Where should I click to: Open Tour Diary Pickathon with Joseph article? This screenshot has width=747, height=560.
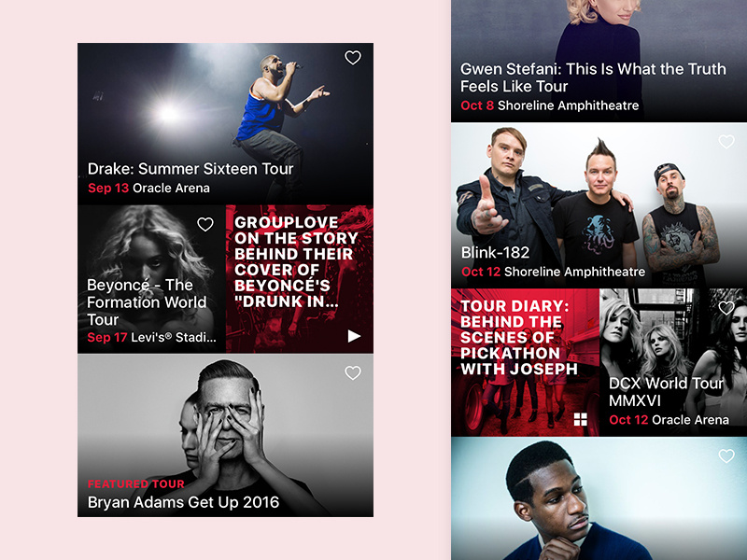[x=519, y=337]
